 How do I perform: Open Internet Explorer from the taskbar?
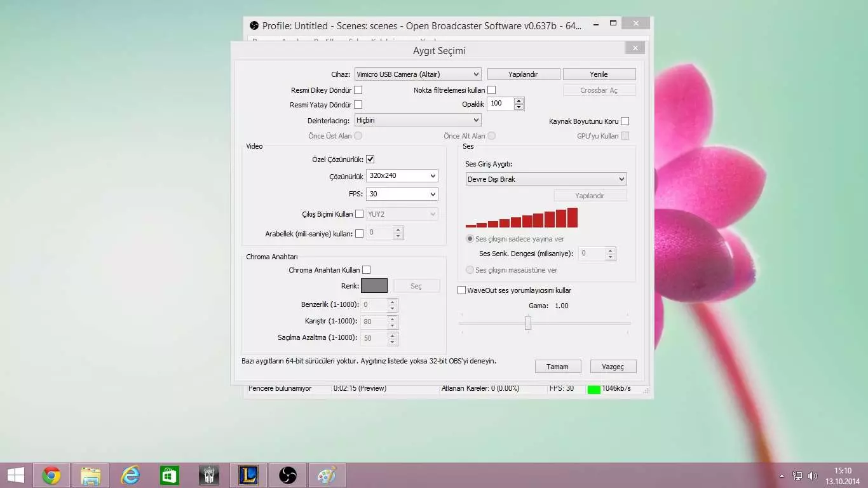130,475
